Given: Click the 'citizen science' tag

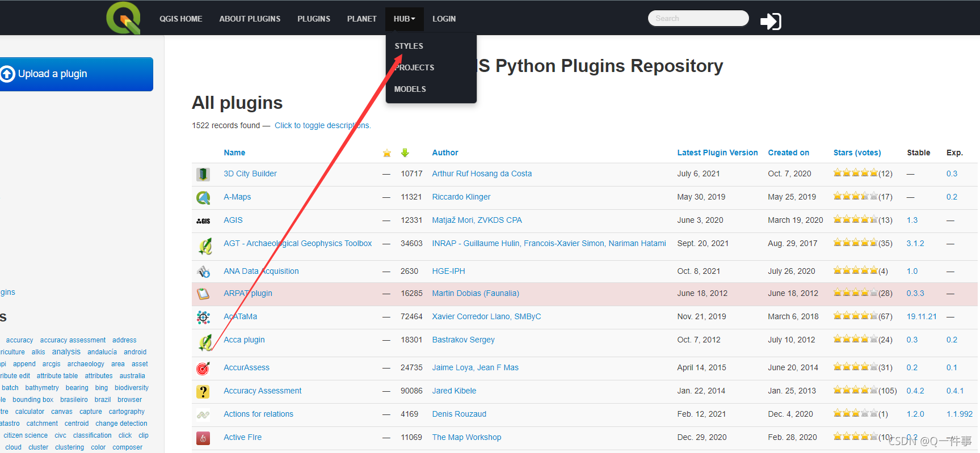Looking at the screenshot, I should tap(26, 435).
